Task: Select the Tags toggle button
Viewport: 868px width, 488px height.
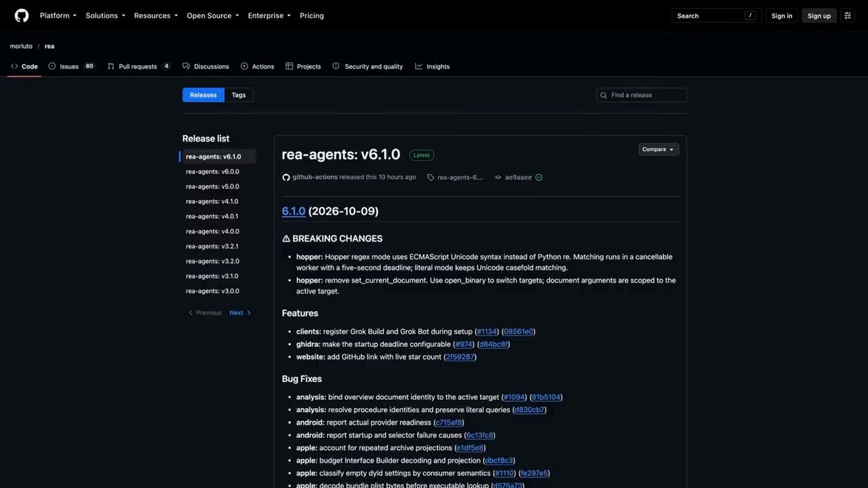Action: (x=239, y=95)
